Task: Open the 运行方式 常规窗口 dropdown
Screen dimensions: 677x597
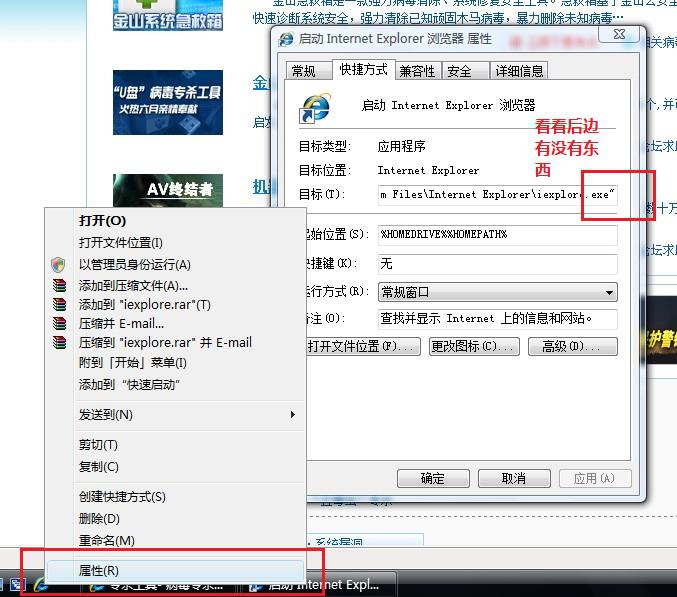Action: tap(497, 292)
